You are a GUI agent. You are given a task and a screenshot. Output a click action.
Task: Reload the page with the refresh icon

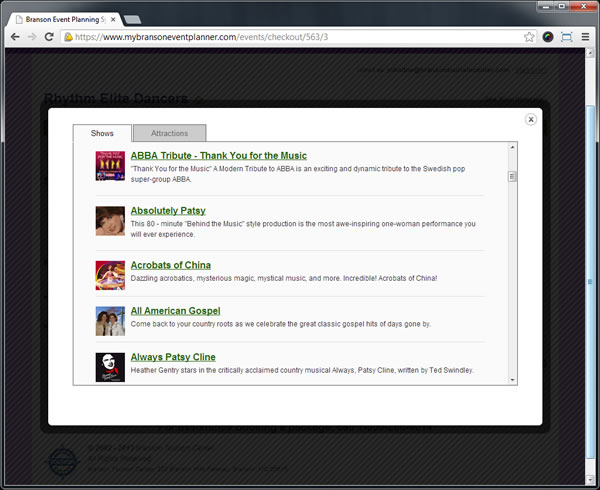click(49, 37)
